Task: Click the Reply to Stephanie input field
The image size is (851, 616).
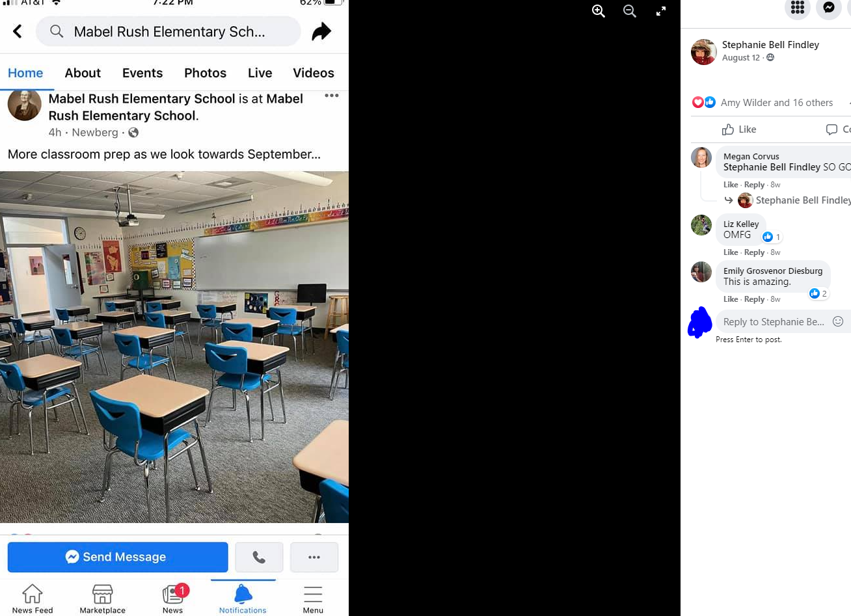Action: pos(774,322)
